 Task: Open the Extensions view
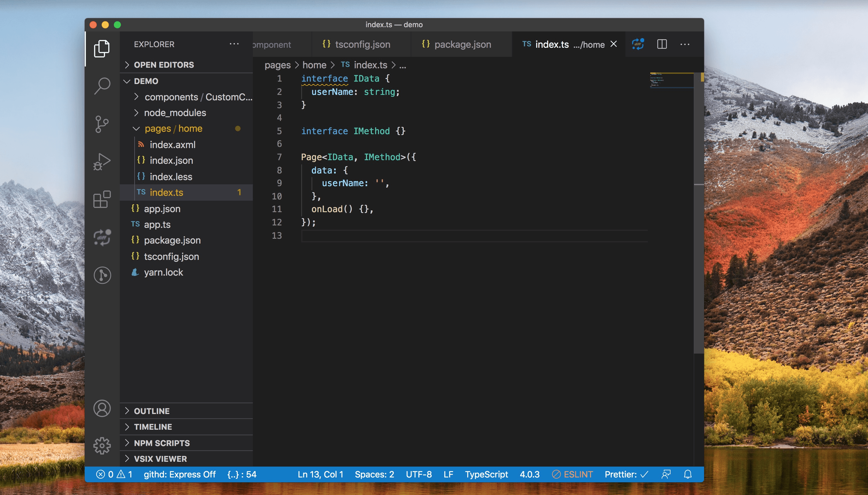point(102,199)
